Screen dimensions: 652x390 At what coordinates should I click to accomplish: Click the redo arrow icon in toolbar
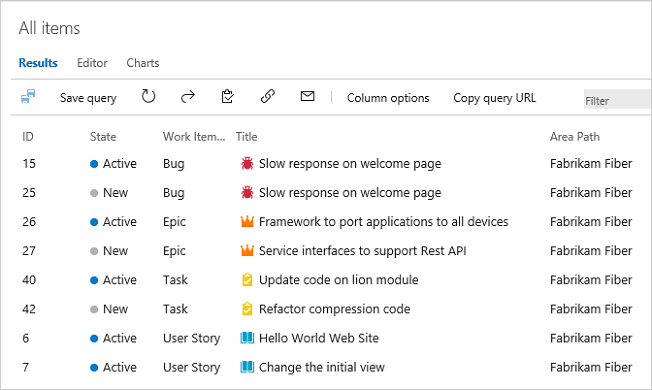tap(188, 97)
